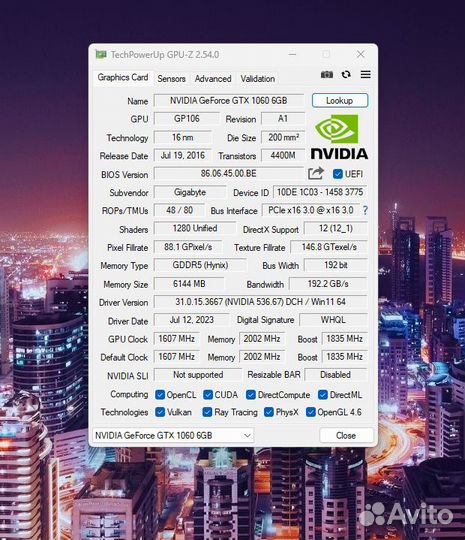The height and width of the screenshot is (540, 465).
Task: Click the Pixel Fillrate value 88.1 GPixel/s
Action: [188, 247]
